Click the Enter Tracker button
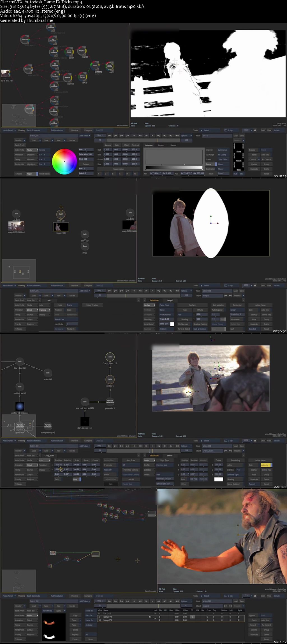287x644 pixels. [x=92, y=305]
